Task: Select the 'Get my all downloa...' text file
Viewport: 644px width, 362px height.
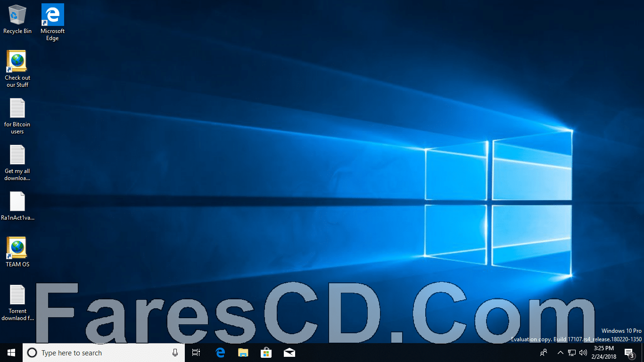Action: pyautogui.click(x=17, y=163)
